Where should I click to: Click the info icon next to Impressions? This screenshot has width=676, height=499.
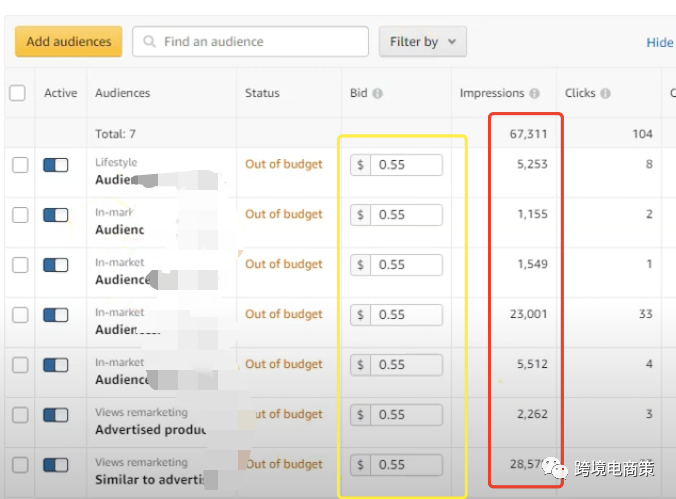pos(534,94)
